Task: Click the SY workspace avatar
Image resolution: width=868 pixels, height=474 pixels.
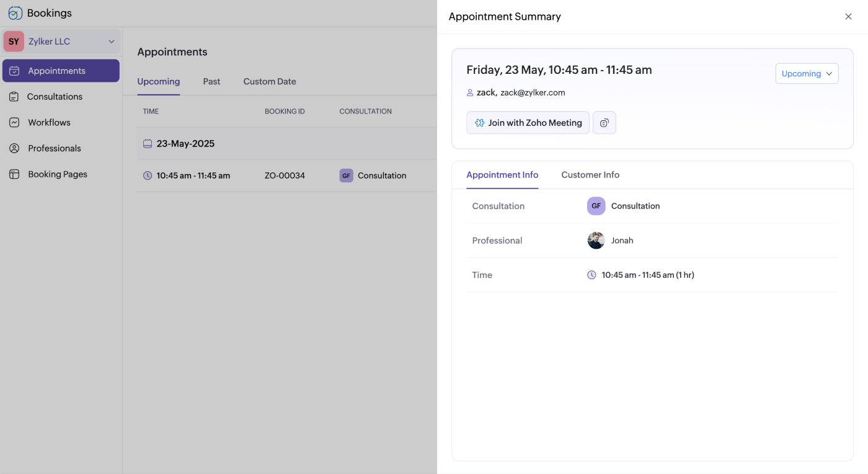Action: (x=14, y=42)
